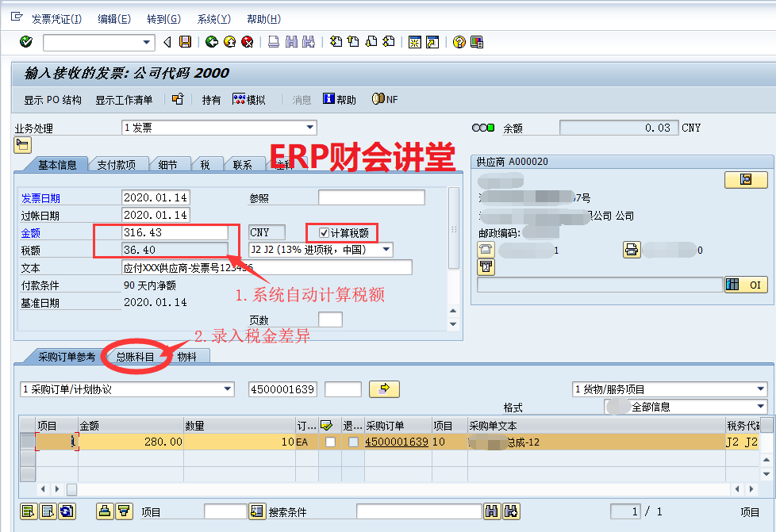Viewport: 776px width, 532px height.
Task: Click the yellow arrow next to PO number
Action: (385, 389)
